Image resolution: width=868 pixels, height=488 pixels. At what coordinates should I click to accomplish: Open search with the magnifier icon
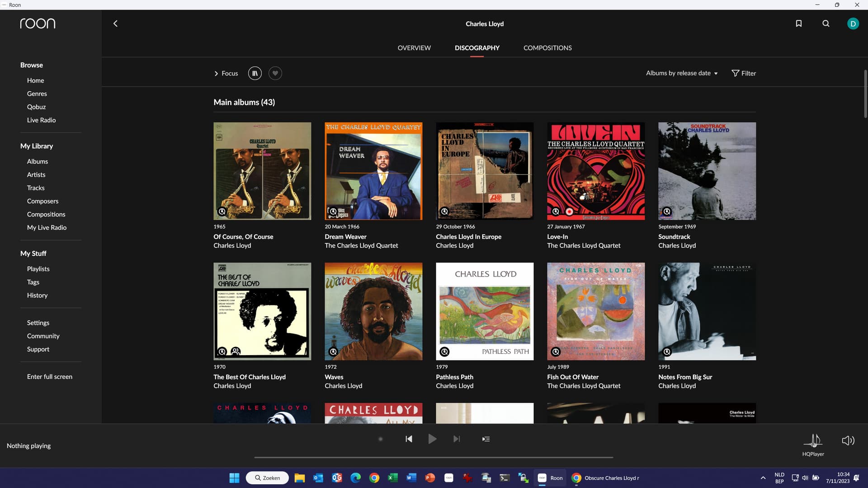coord(826,23)
